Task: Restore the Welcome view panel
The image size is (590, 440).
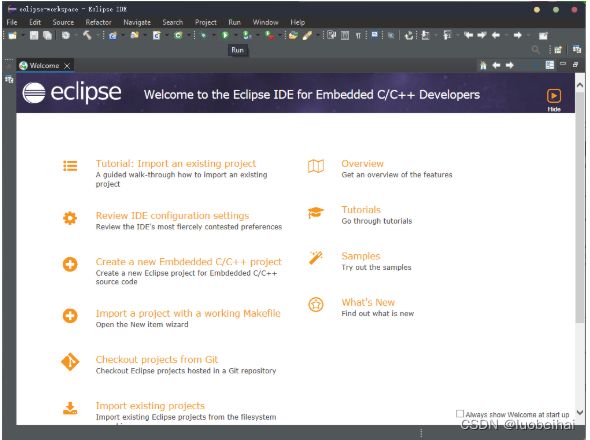Action: [x=575, y=65]
